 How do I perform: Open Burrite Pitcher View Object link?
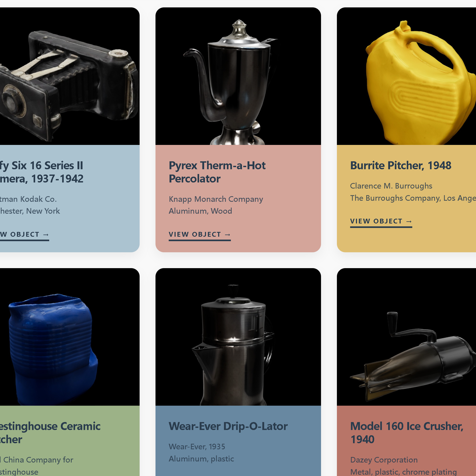[381, 221]
